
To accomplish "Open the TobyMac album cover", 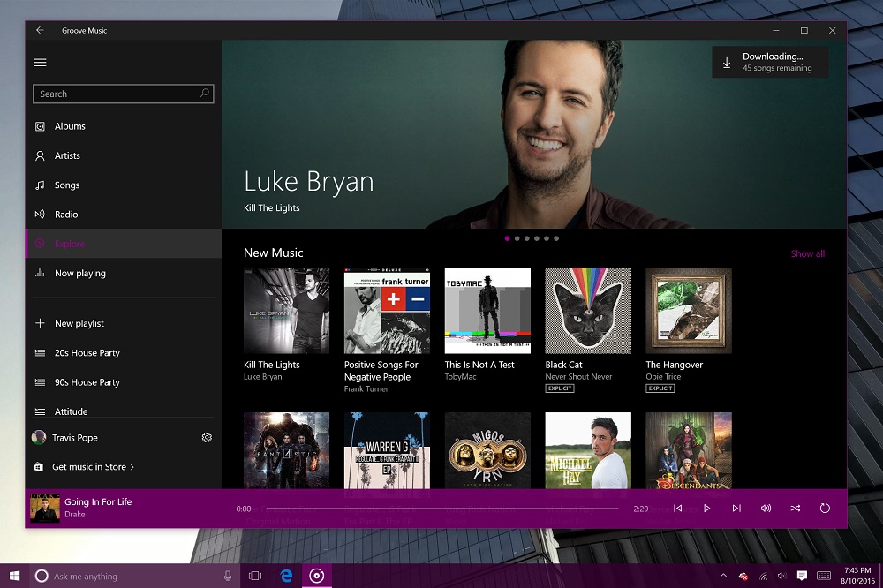I will (487, 311).
